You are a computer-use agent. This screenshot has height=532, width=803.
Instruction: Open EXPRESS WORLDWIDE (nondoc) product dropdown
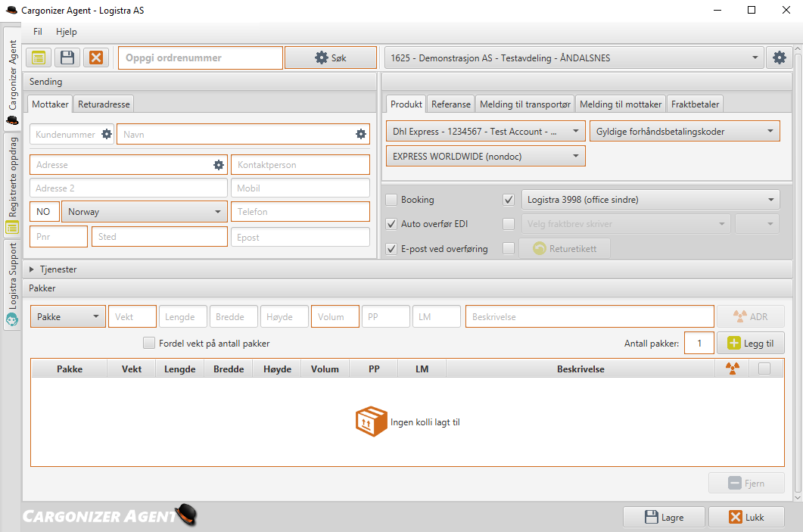[485, 156]
